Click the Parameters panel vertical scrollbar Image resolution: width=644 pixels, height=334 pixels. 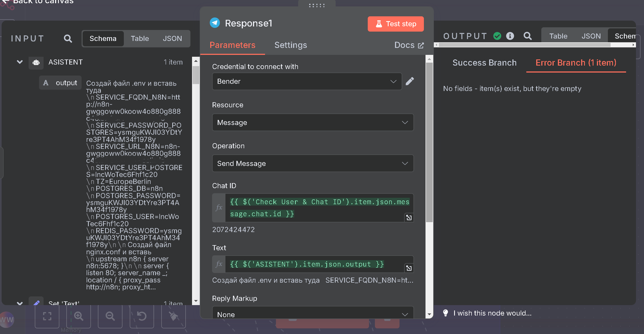coord(429,142)
